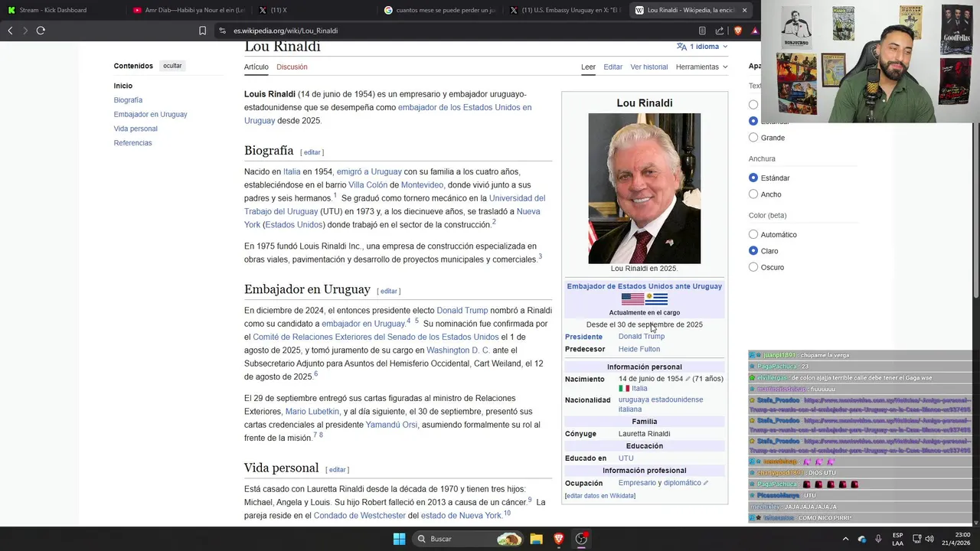
Task: Click the Uruguay flag in infobox
Action: [656, 299]
